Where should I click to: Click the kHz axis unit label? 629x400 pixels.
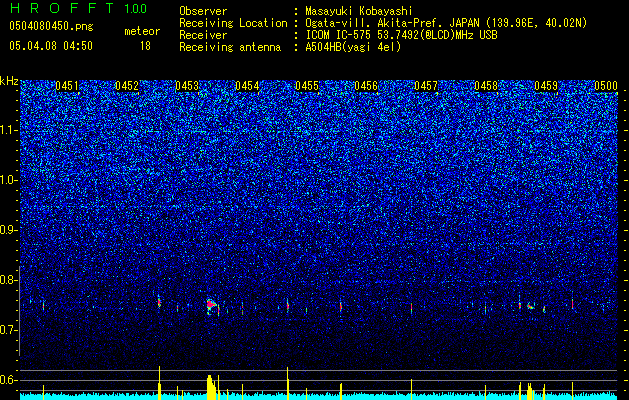point(9,81)
